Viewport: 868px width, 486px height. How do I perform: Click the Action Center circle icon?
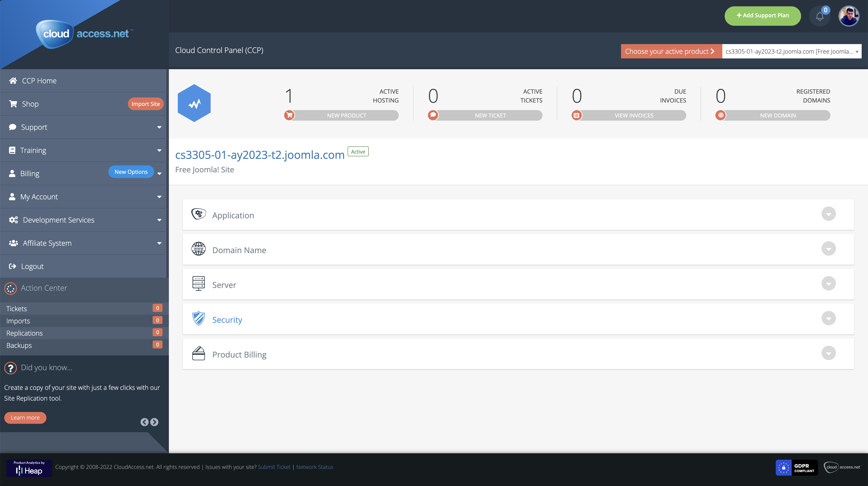click(x=10, y=288)
